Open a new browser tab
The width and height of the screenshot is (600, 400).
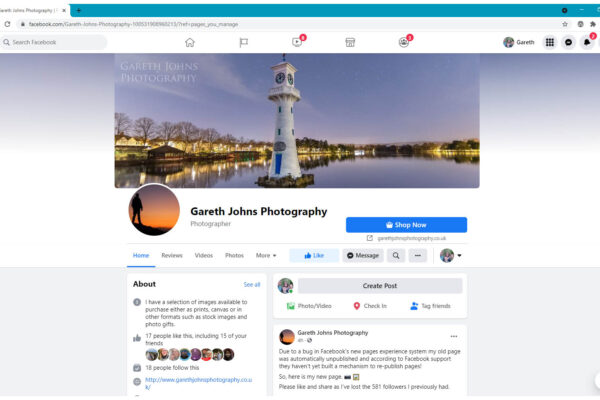tap(78, 10)
